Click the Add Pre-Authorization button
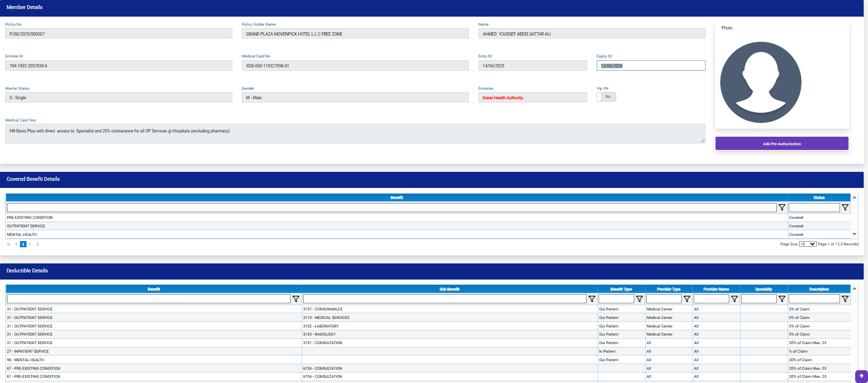This screenshot has width=868, height=383. tap(782, 143)
